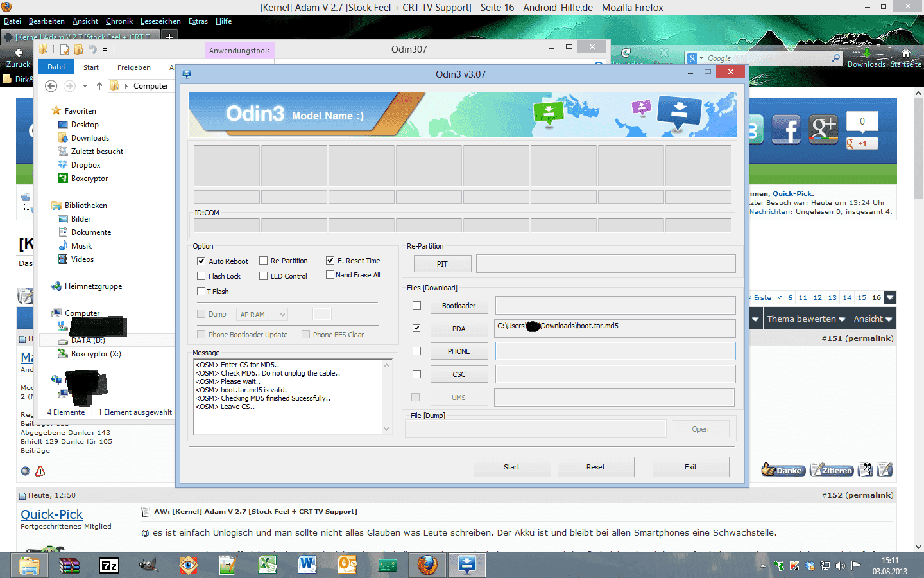Click properties icon in Explorer quick toolbar
This screenshot has height=578, width=924.
(x=65, y=49)
